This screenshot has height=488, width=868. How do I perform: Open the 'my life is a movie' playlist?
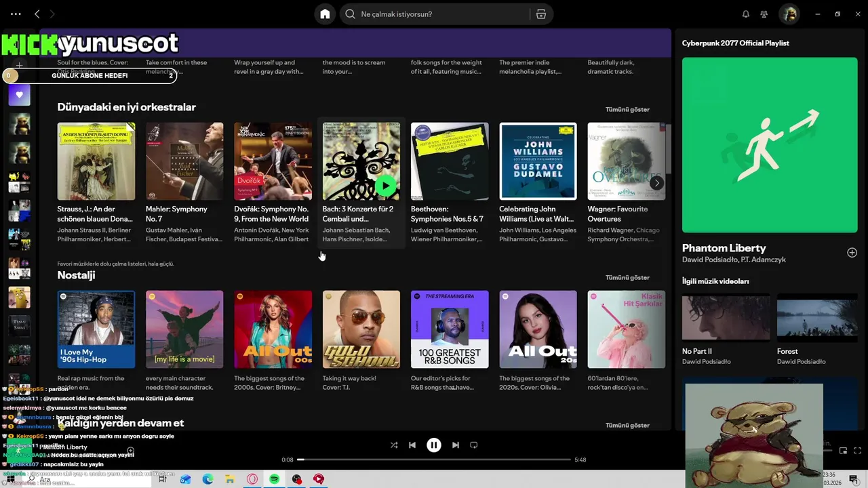pyautogui.click(x=184, y=329)
